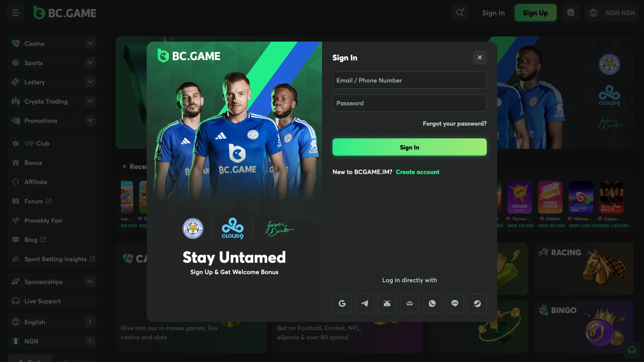Select the Provably Fair menu item
The width and height of the screenshot is (644, 362).
coord(43,220)
